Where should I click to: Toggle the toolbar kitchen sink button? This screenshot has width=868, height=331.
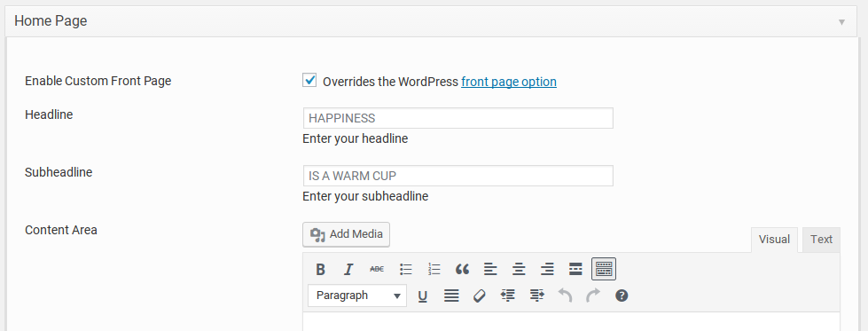point(604,270)
